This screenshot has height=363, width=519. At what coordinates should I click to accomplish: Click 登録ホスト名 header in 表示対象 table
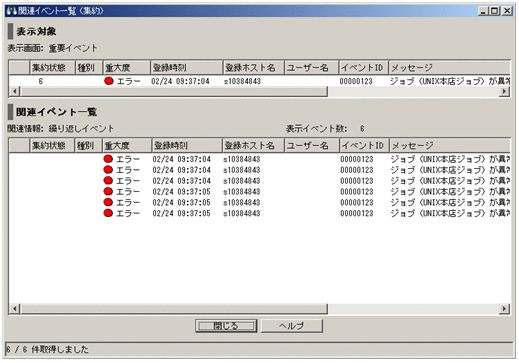click(254, 68)
